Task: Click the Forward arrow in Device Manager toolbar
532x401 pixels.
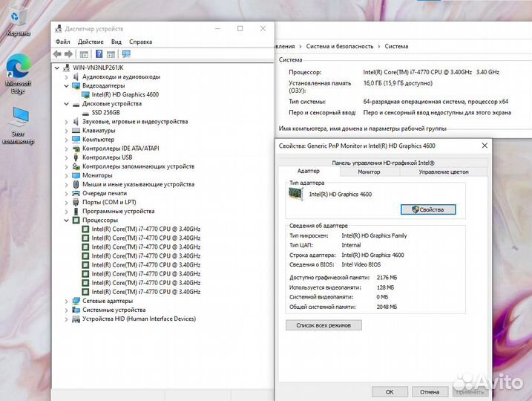Action: [68, 54]
